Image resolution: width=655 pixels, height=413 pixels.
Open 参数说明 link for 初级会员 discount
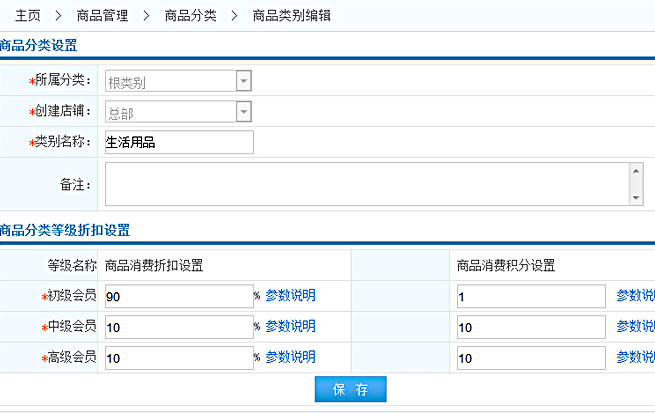(290, 296)
